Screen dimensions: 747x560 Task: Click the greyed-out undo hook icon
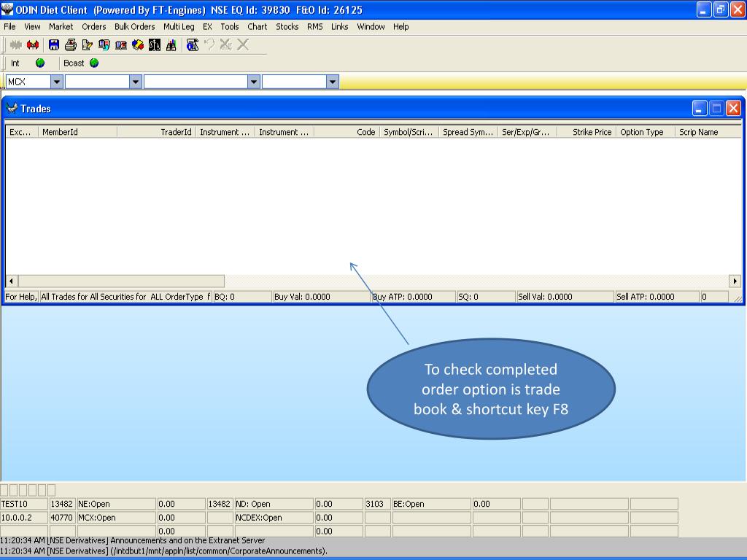click(209, 45)
